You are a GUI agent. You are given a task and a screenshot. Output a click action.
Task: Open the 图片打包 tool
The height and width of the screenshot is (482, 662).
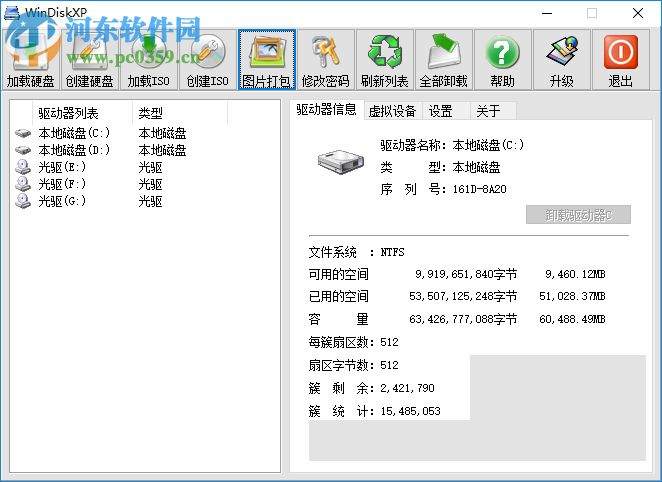(266, 60)
